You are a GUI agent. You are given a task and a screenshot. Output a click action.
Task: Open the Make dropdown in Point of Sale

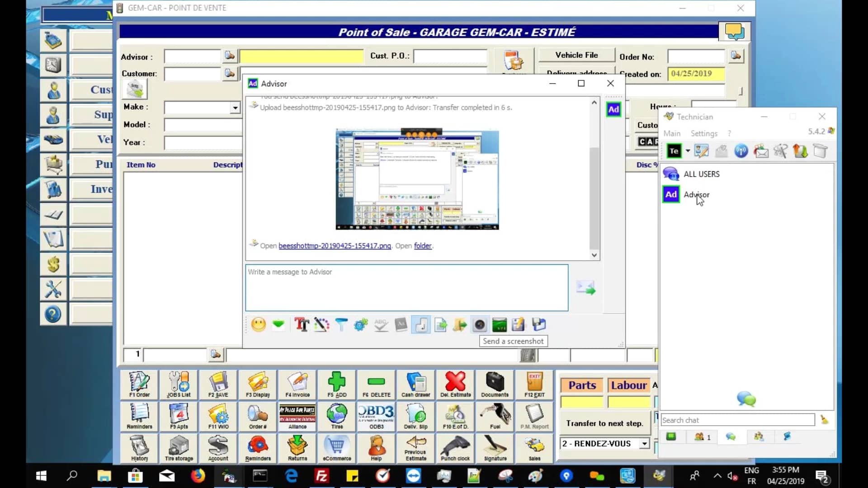(235, 108)
